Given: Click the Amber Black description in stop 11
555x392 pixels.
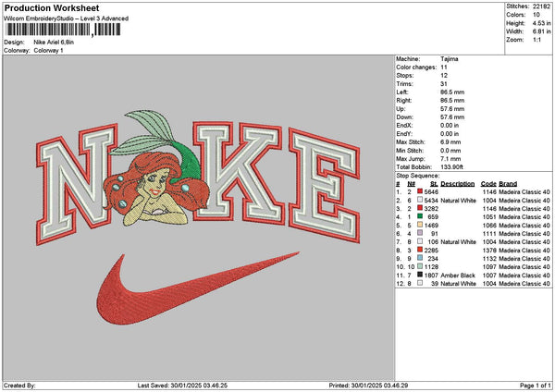Looking at the screenshot, I should coord(458,275).
